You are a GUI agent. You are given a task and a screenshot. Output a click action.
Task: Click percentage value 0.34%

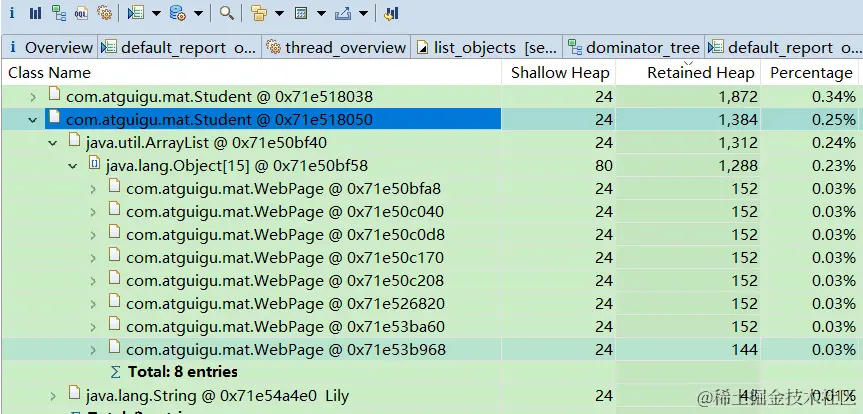tap(834, 97)
